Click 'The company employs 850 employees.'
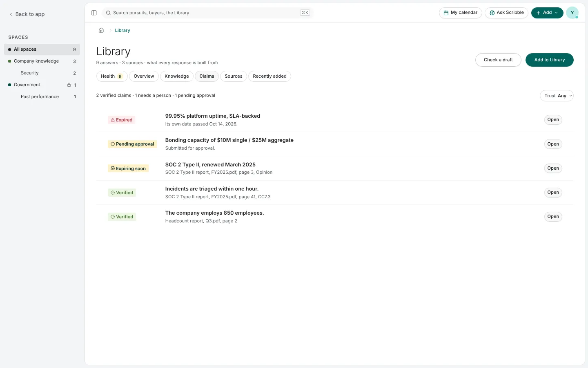Image resolution: width=588 pixels, height=368 pixels. tap(214, 213)
